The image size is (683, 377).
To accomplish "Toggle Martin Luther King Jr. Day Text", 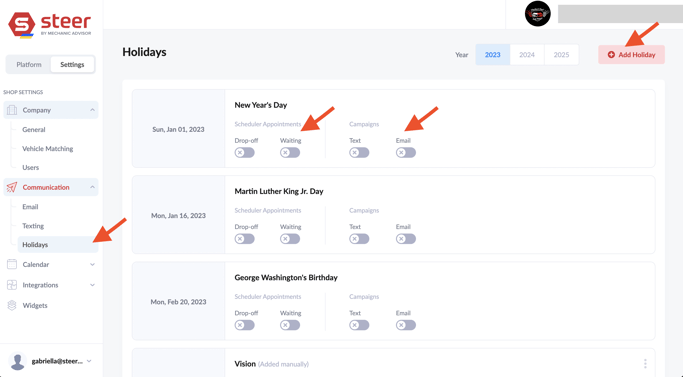I will [359, 239].
